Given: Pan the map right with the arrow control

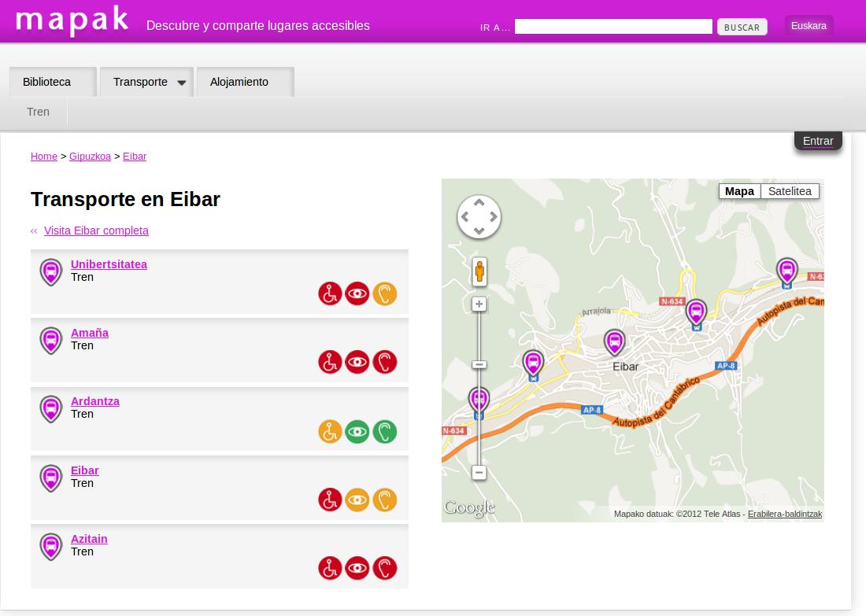Looking at the screenshot, I should click(x=494, y=217).
